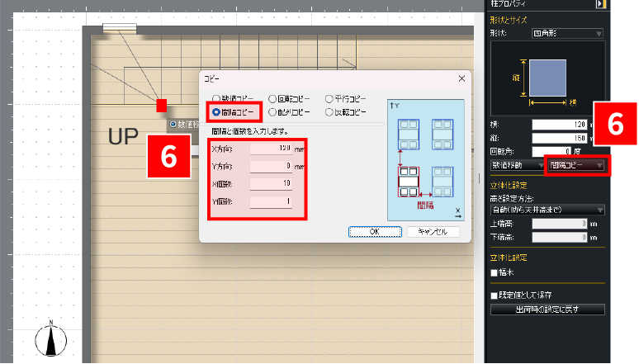Click the 下端高 input field
Image resolution: width=639 pixels, height=364 pixels.
click(559, 237)
